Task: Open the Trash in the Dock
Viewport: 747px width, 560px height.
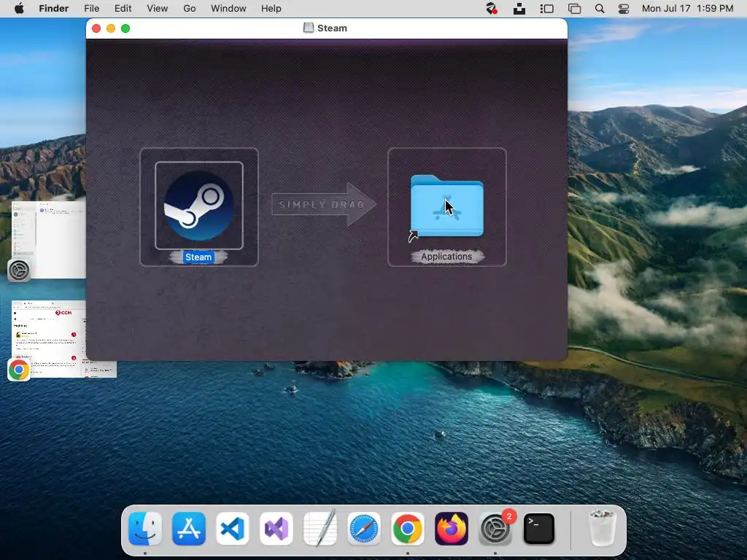Action: point(602,529)
